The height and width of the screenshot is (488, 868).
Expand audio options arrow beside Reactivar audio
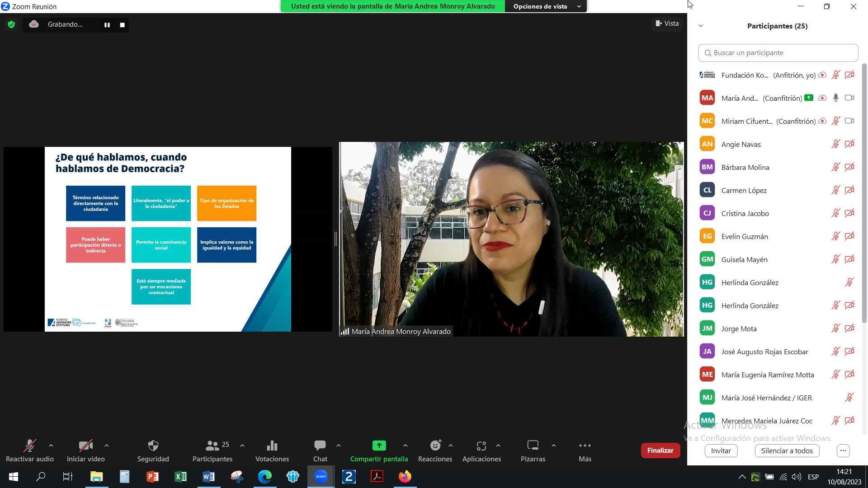point(51,446)
